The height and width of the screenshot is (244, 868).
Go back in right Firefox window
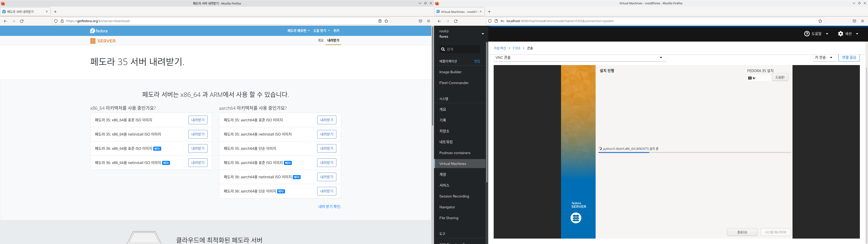pos(439,21)
